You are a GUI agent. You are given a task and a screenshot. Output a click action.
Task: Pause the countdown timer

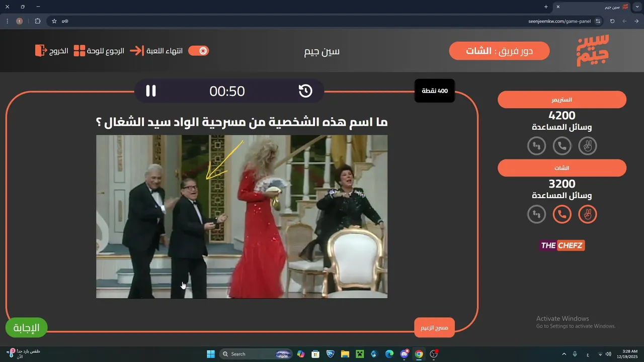pos(151,91)
